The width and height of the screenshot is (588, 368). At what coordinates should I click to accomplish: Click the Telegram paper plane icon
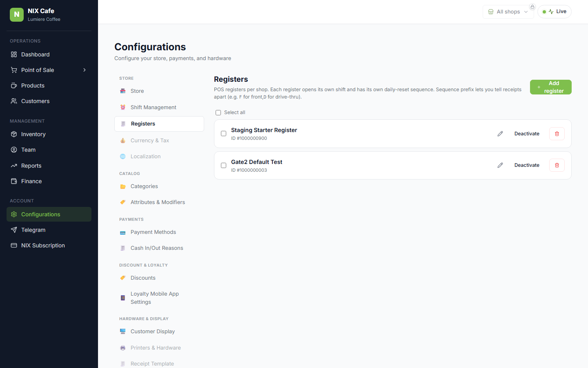tap(14, 230)
